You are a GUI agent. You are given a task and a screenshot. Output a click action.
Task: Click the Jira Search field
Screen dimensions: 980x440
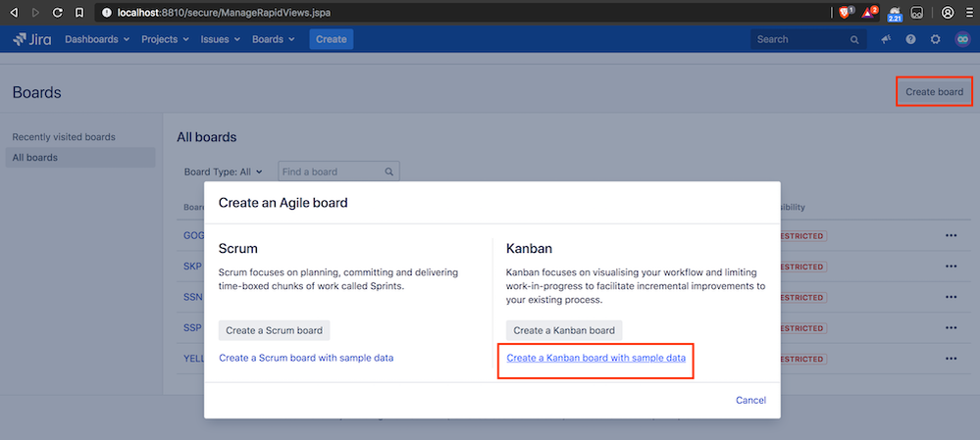point(808,39)
